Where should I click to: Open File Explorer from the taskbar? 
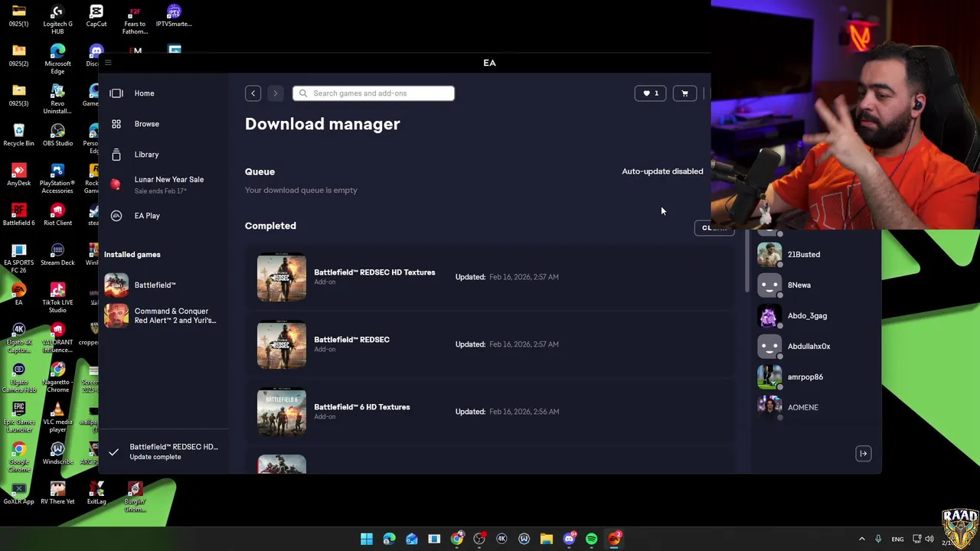coord(547,540)
